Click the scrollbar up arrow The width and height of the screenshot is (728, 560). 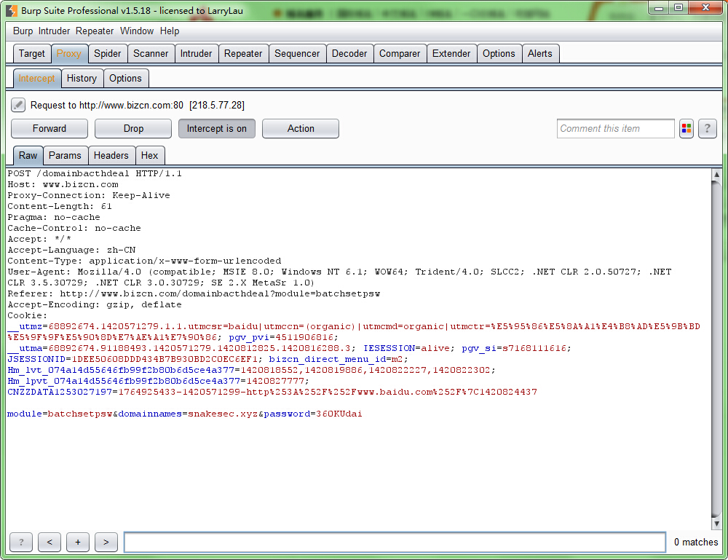point(716,175)
